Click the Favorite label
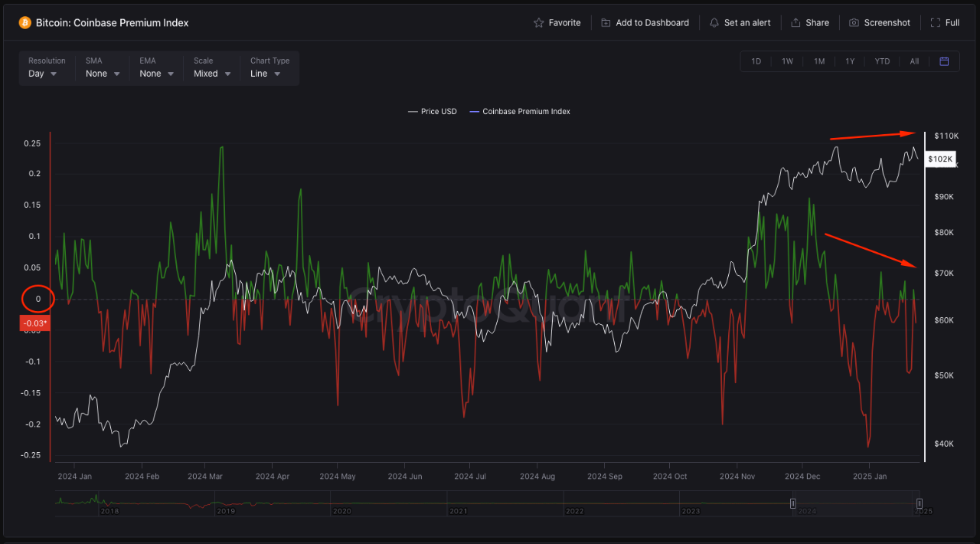 coord(565,23)
